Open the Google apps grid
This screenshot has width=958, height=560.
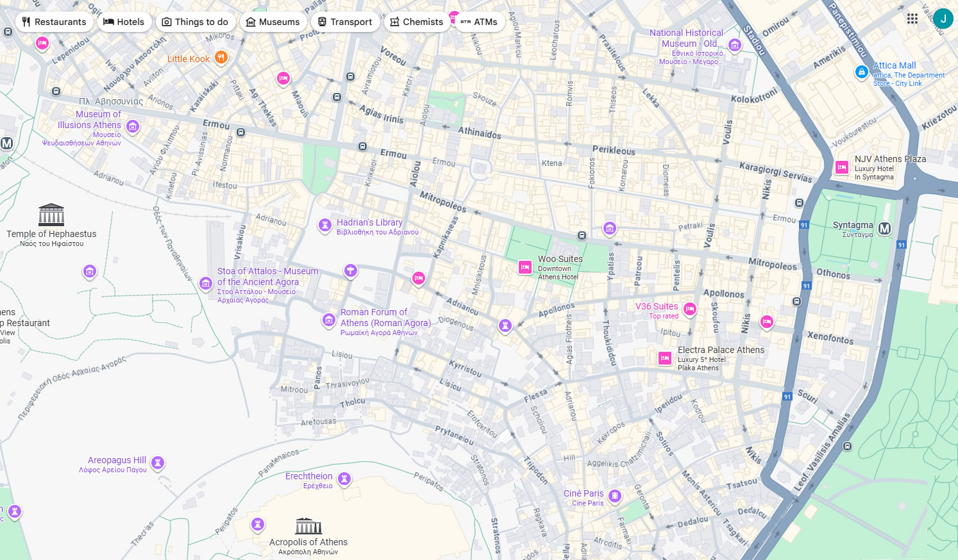coord(912,19)
